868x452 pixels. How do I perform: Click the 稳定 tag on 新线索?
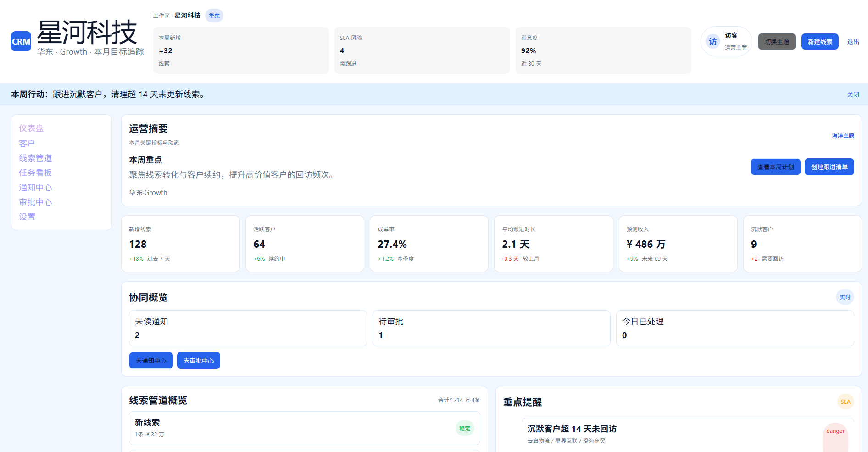click(465, 429)
